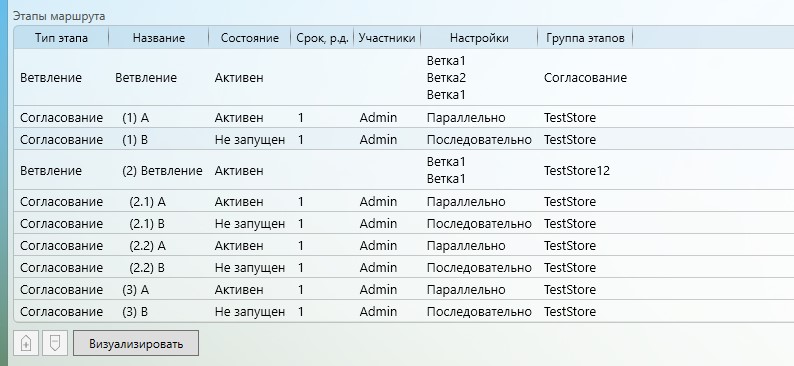
Task: Click the Название column header
Action: coord(158,38)
